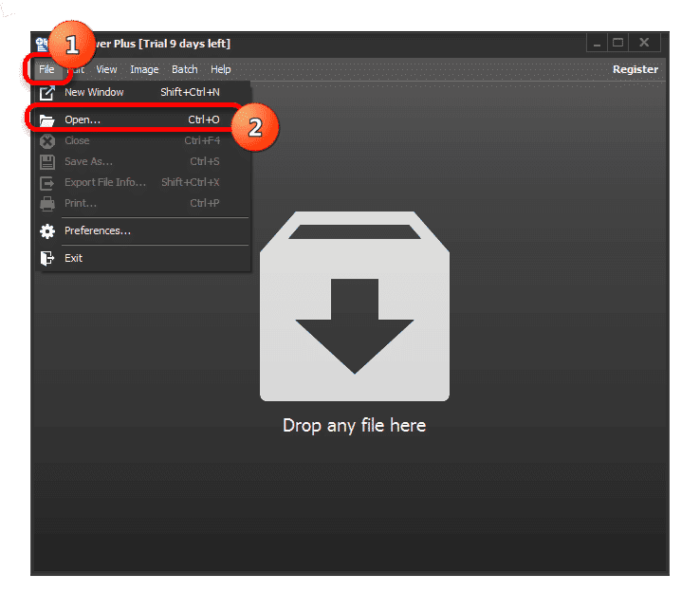Choose Exit from the File menu
This screenshot has width=700, height=607.
pos(143,258)
